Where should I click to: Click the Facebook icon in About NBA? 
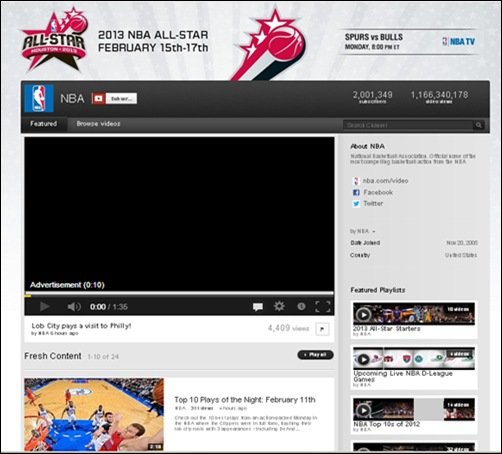[356, 192]
